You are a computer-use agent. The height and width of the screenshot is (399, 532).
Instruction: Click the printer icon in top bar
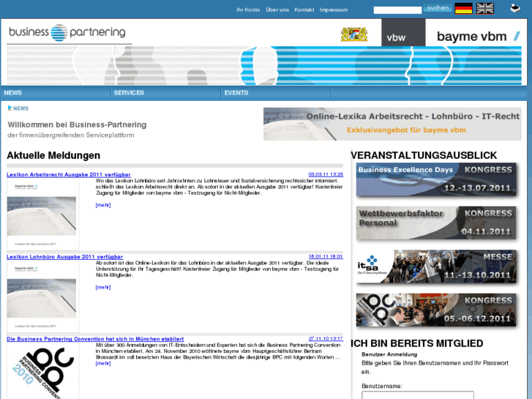tap(515, 8)
